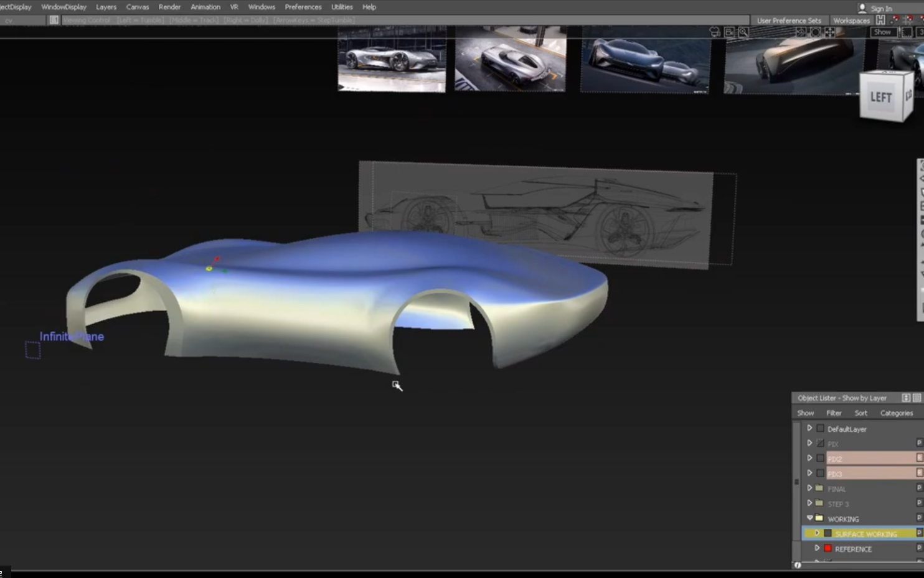Viewport: 924px width, 578px height.
Task: Open the Render menu
Action: click(169, 7)
